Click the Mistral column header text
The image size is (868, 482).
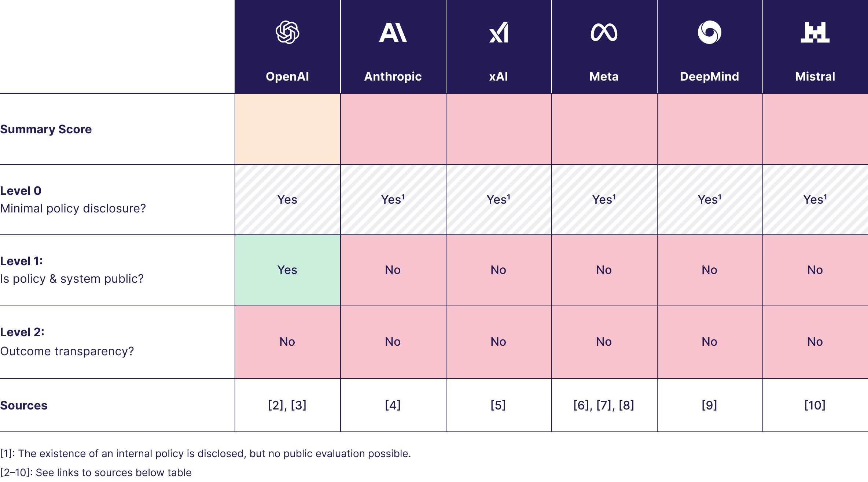815,76
